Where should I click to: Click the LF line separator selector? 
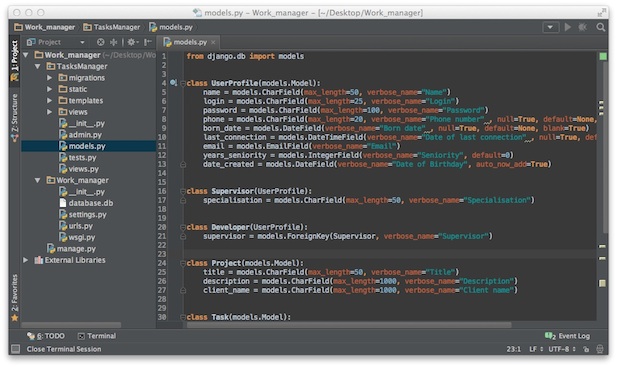pos(536,349)
